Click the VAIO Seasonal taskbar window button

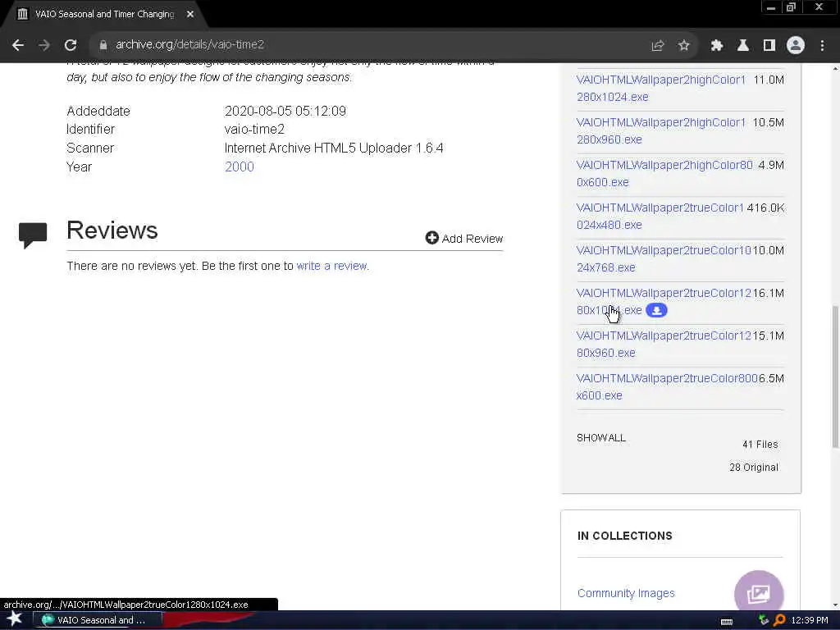98,620
